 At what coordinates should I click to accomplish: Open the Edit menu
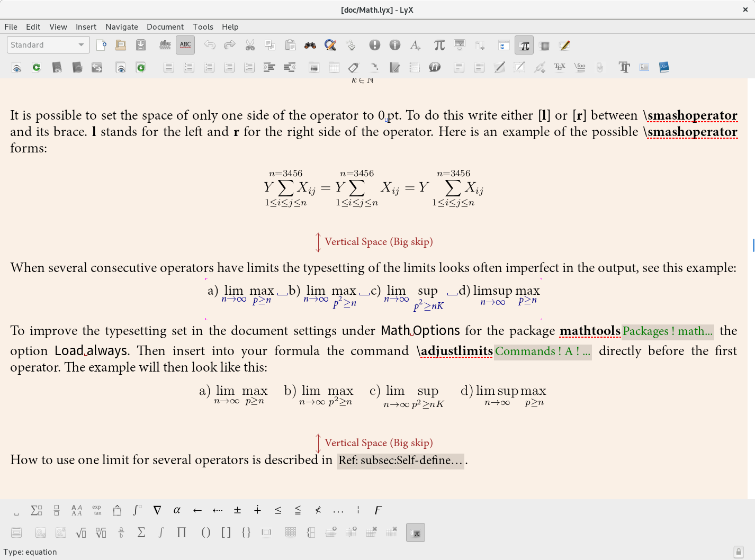(x=33, y=27)
